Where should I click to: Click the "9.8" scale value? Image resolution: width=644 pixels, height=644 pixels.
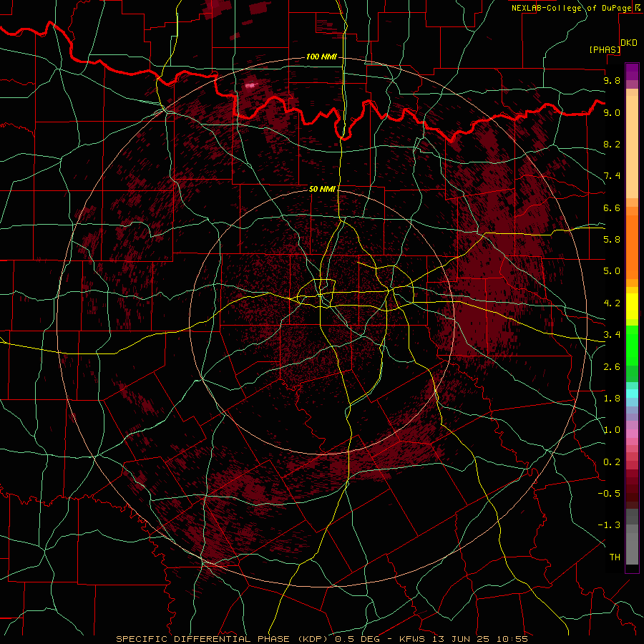click(612, 80)
